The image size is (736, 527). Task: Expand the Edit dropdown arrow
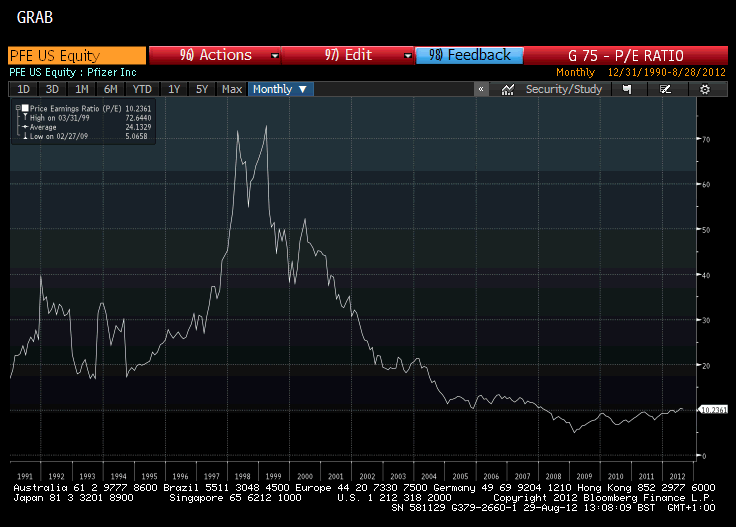click(407, 56)
